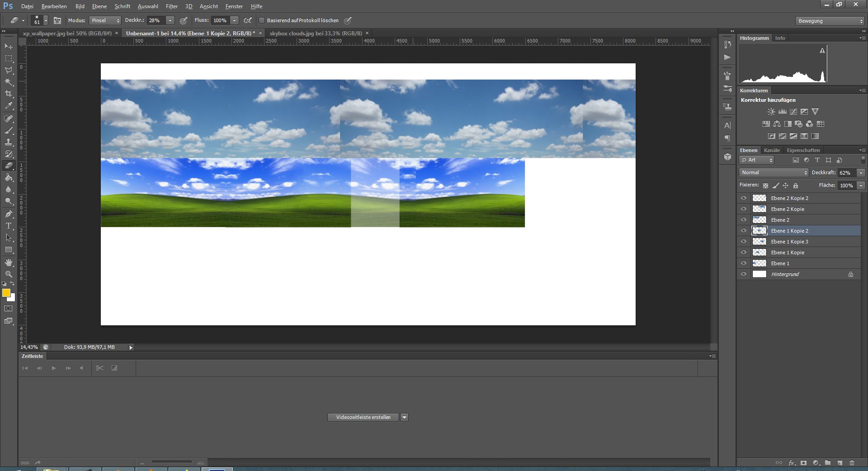Select the Move tool

click(x=9, y=47)
